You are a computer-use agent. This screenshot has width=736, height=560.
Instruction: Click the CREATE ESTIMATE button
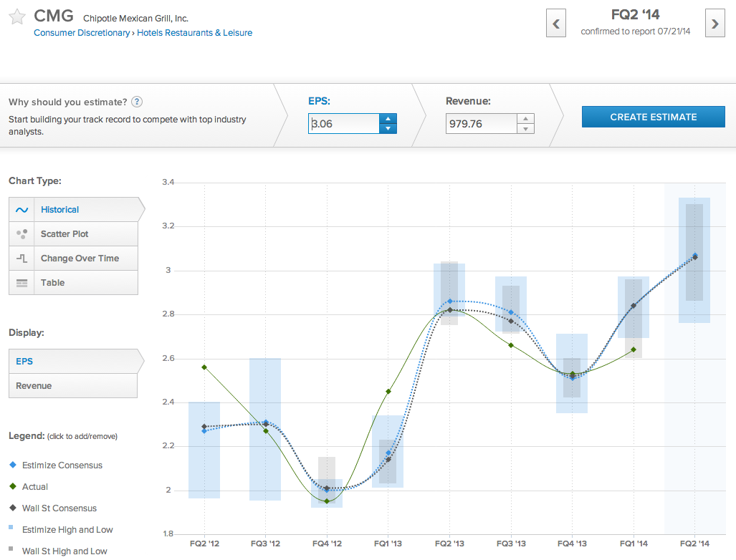(654, 117)
